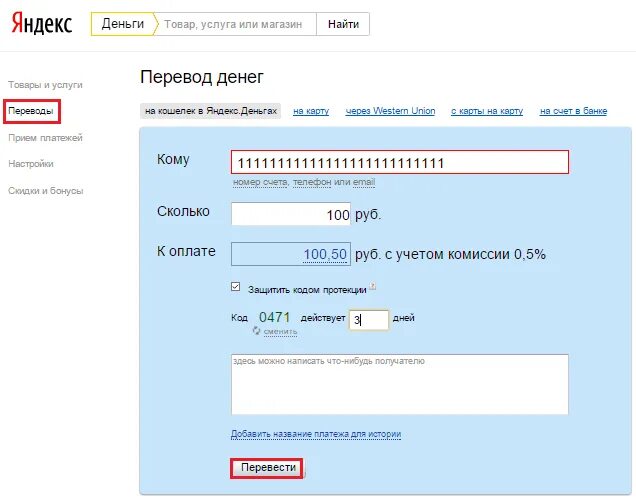
Task: Click the Найти search button
Action: 343,24
